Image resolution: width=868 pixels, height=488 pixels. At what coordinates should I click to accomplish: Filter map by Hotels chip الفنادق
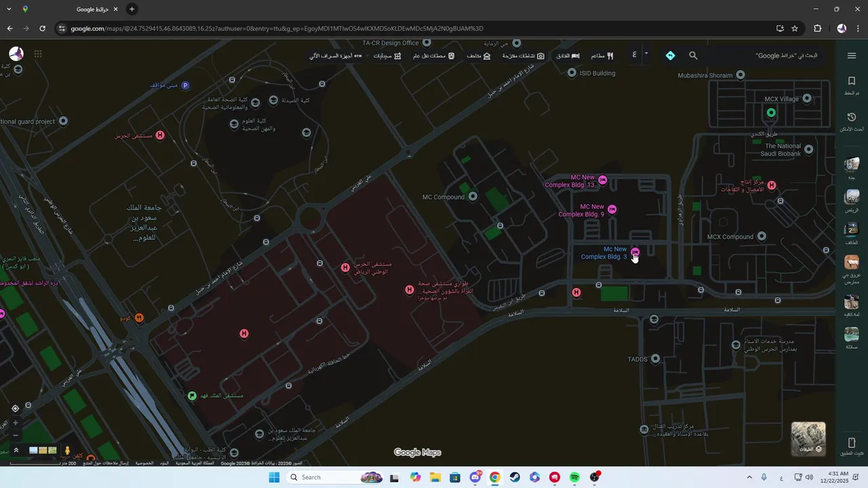click(568, 56)
